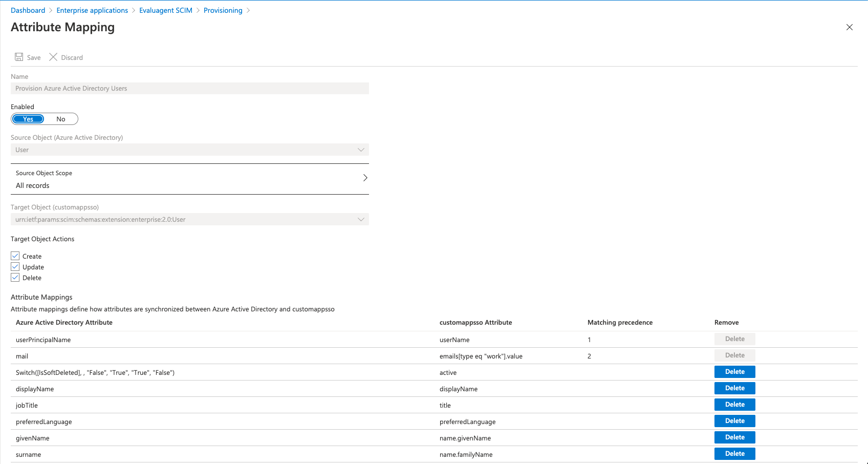This screenshot has width=868, height=464.
Task: Click All records scope value
Action: point(33,185)
